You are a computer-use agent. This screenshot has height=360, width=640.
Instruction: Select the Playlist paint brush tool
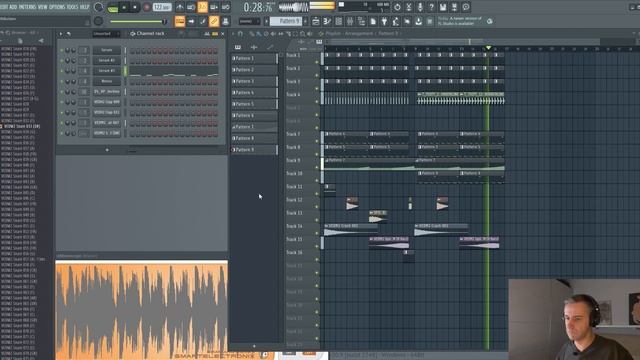coord(258,34)
